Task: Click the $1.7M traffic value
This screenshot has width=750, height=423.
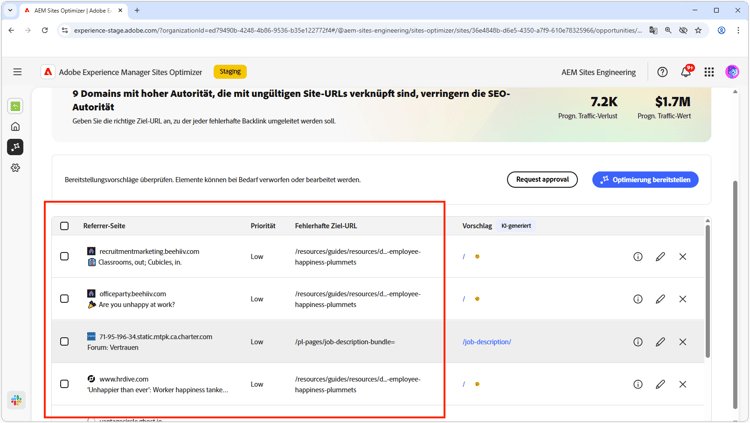Action: [673, 101]
